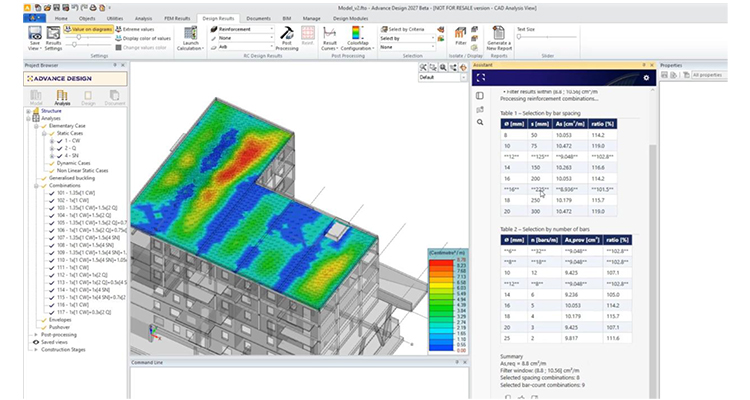
Task: Switch Project Browser to Document mode
Action: [114, 97]
